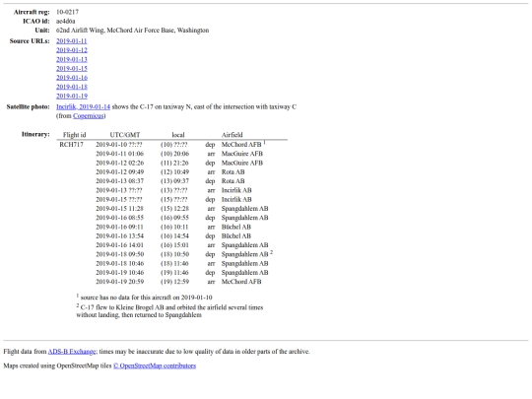The height and width of the screenshot is (399, 532).
Task: Click the Satellite photo label
Action: [29, 106]
